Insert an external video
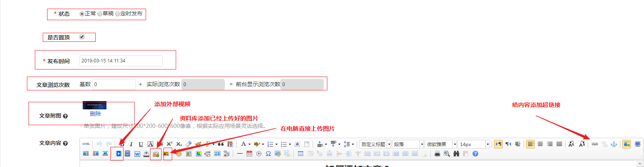This screenshot has height=167, width=644. (119, 154)
